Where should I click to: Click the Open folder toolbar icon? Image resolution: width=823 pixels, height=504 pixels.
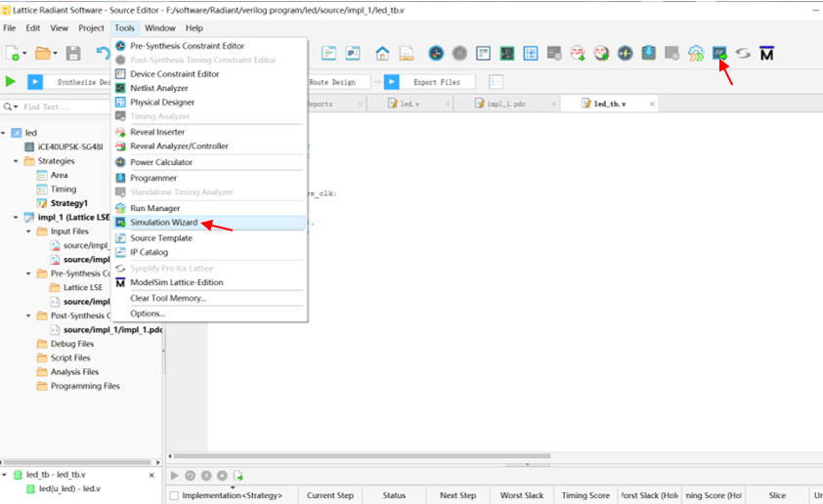pos(42,53)
